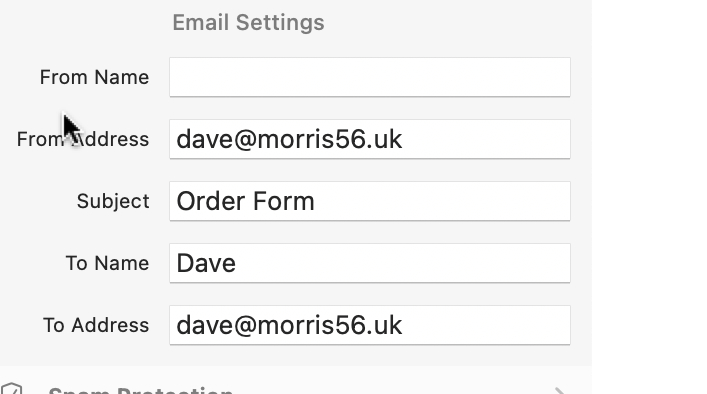
Task: Click the Subject label
Action: tap(113, 201)
